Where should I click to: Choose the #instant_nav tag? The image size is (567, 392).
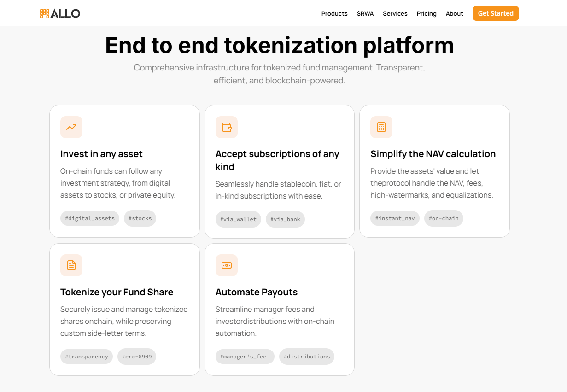(395, 218)
